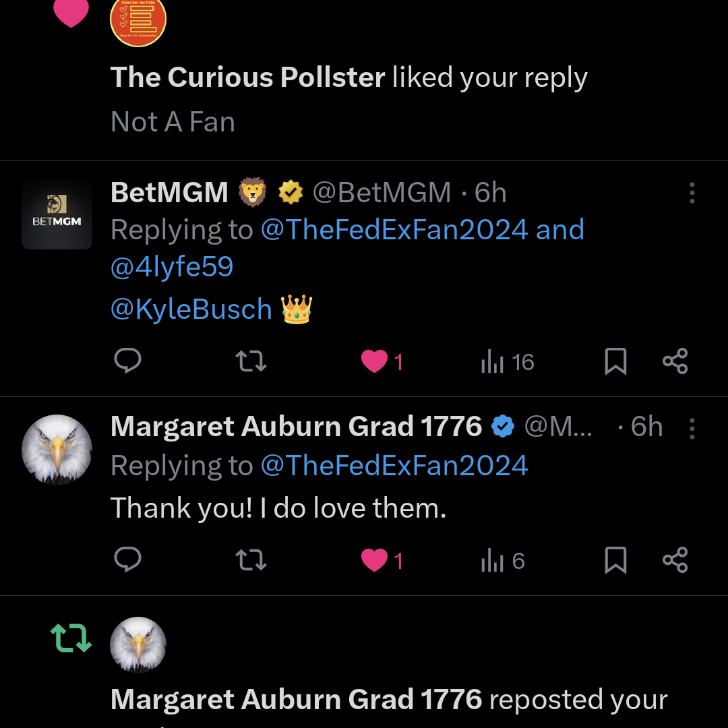Share Margaret's 'Thank you' tweet

[675, 560]
